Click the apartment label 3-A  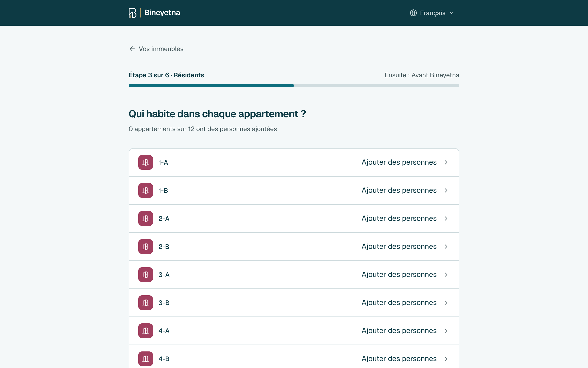pos(164,275)
